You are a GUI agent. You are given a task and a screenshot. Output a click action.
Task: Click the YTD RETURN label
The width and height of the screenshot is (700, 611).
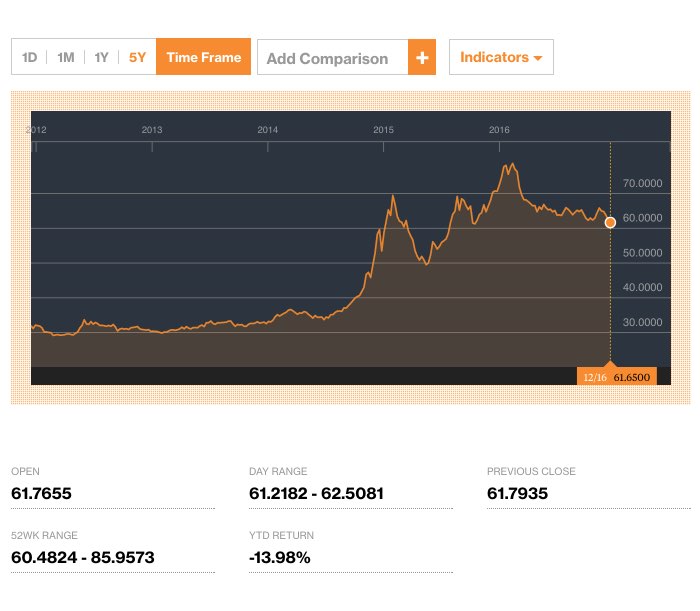pyautogui.click(x=281, y=535)
